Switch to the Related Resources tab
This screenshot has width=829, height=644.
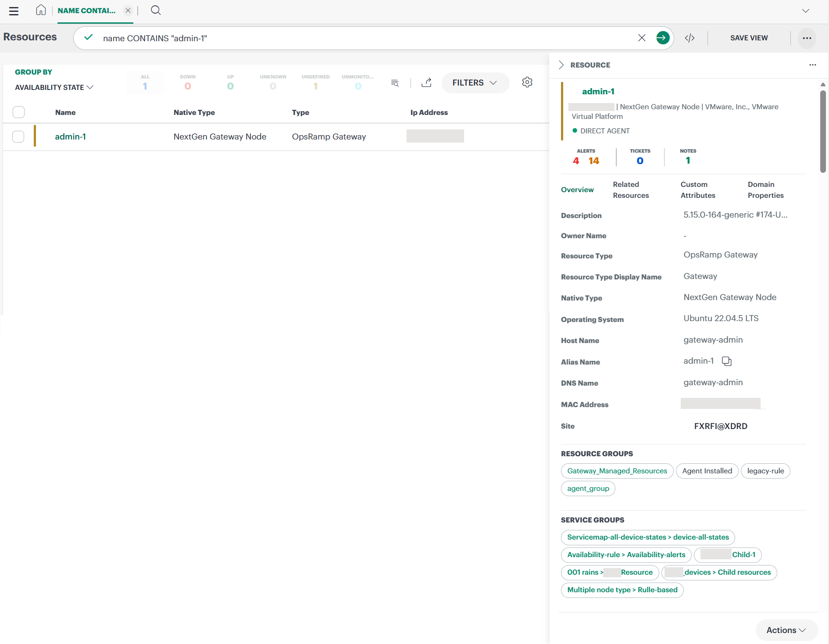point(631,190)
